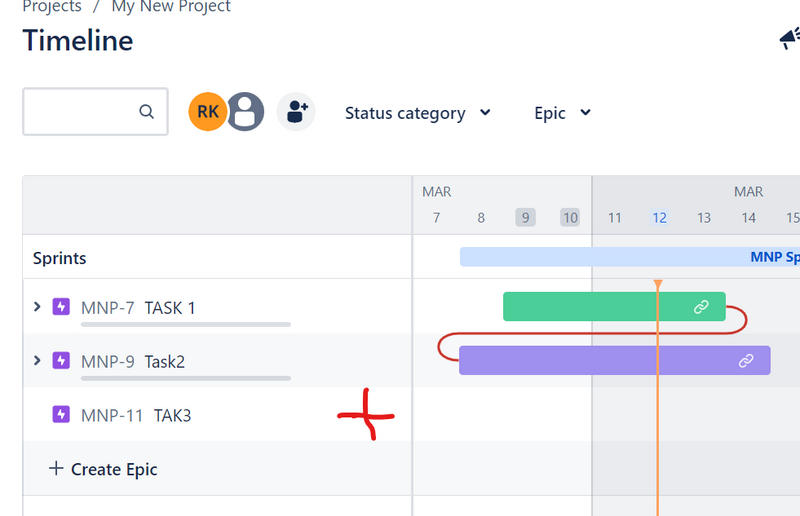Open the Status category dropdown

pos(417,113)
